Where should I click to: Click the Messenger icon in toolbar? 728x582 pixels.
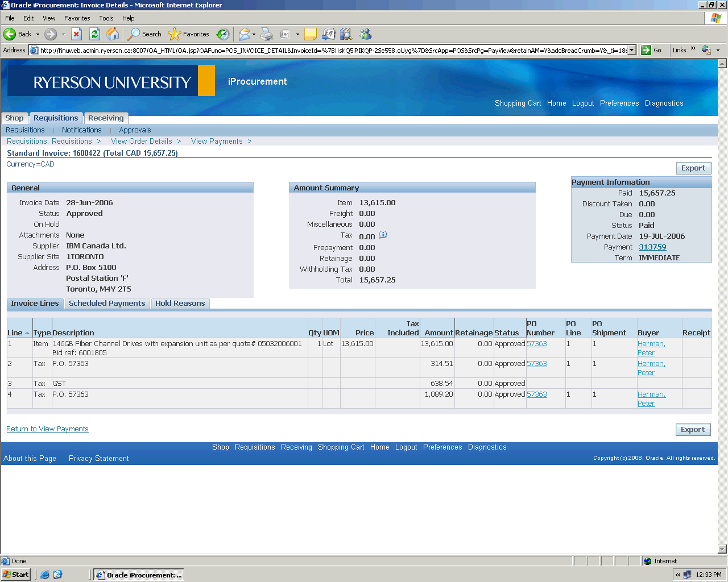click(365, 34)
